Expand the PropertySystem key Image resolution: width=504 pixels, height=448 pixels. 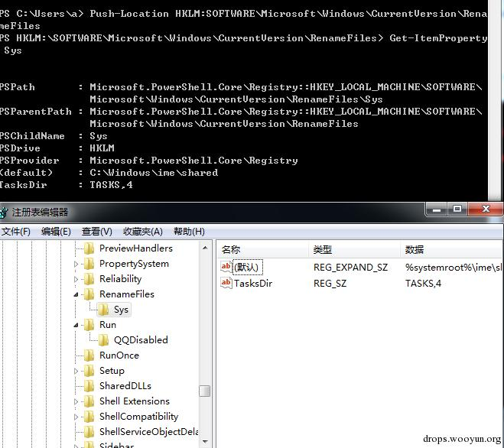[76, 265]
